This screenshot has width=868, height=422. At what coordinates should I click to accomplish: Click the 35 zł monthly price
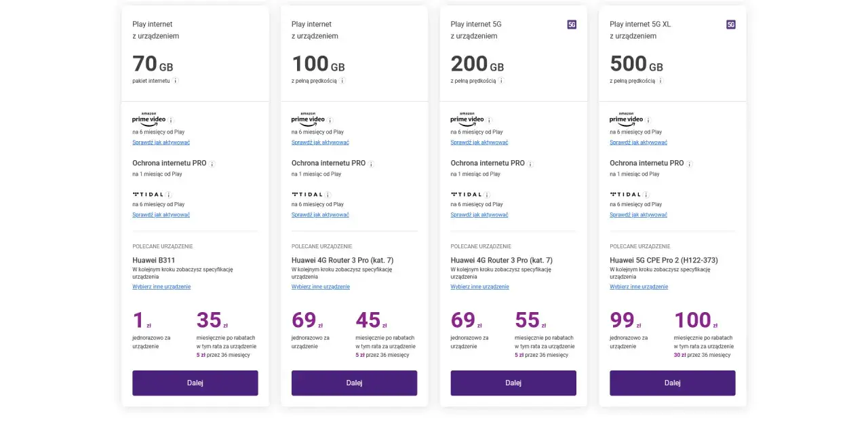(212, 320)
